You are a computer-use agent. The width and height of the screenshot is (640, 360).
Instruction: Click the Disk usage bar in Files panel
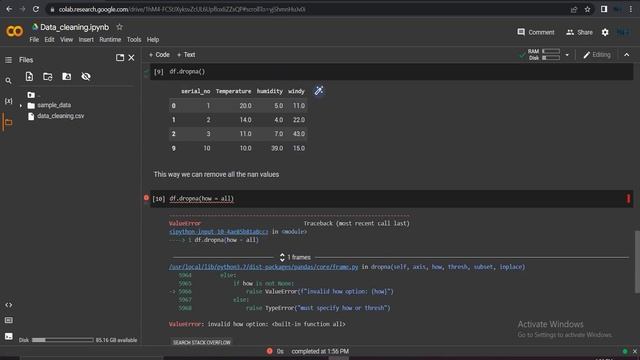coord(62,340)
